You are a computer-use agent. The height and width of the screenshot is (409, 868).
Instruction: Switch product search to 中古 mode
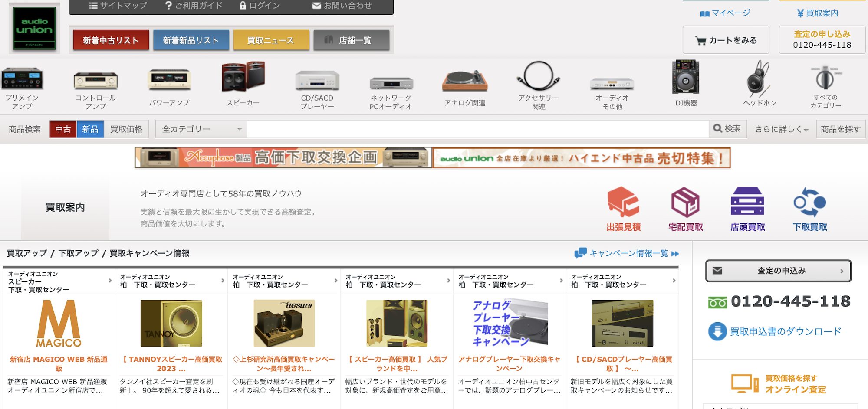63,129
